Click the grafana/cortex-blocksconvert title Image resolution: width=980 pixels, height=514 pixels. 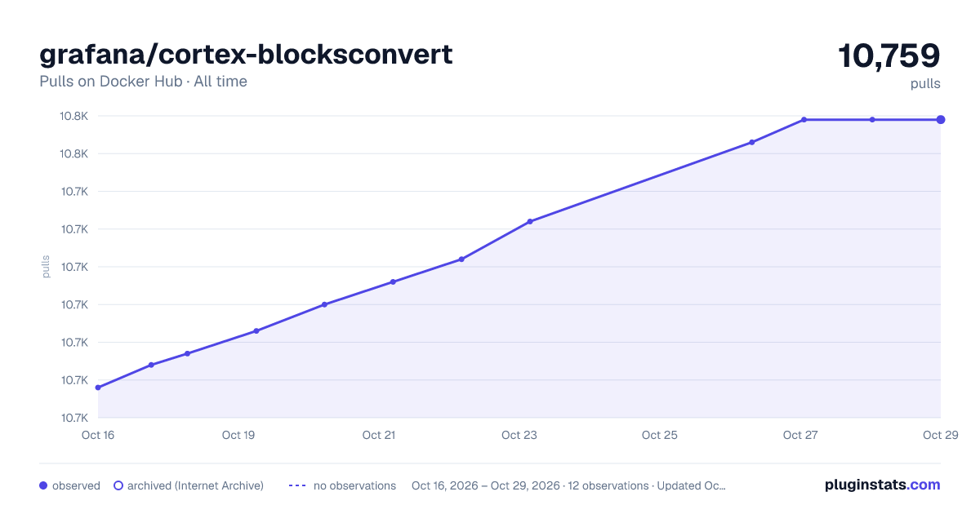pyautogui.click(x=246, y=55)
